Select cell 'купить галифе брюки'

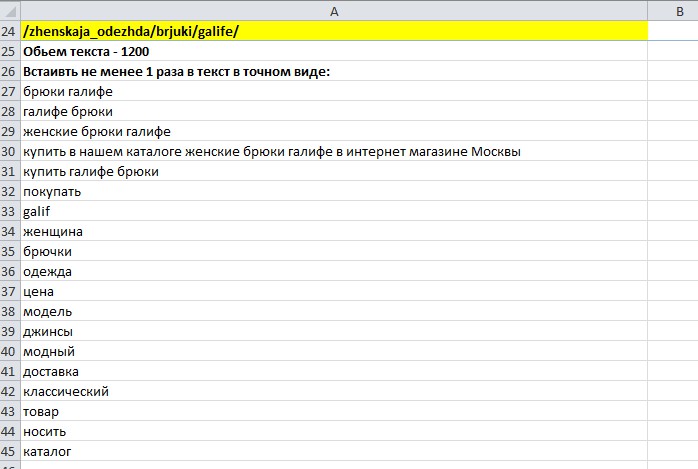[334, 171]
